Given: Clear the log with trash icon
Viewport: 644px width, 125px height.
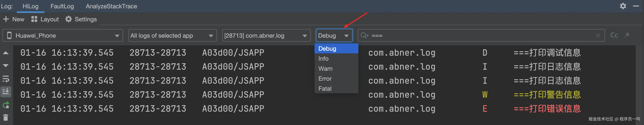Looking at the screenshot, I should pos(6,117).
